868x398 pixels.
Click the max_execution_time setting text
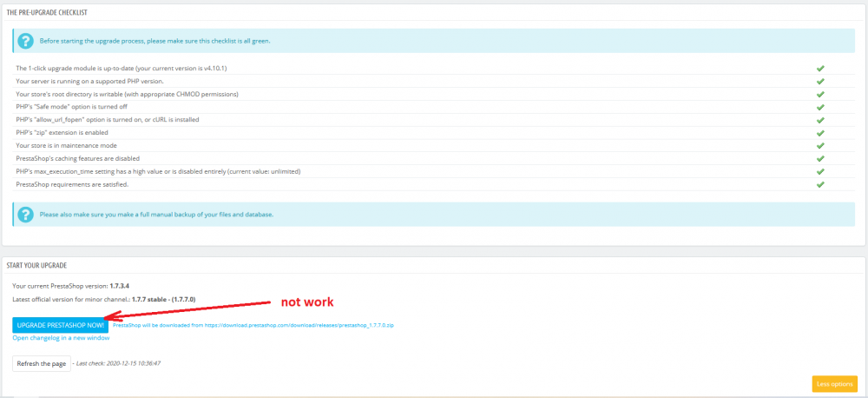click(x=158, y=171)
